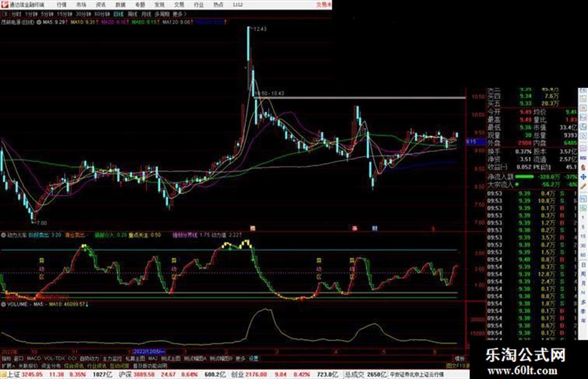
Task: Click the 年 period shortcut in right sidebar
Action: pyautogui.click(x=583, y=321)
